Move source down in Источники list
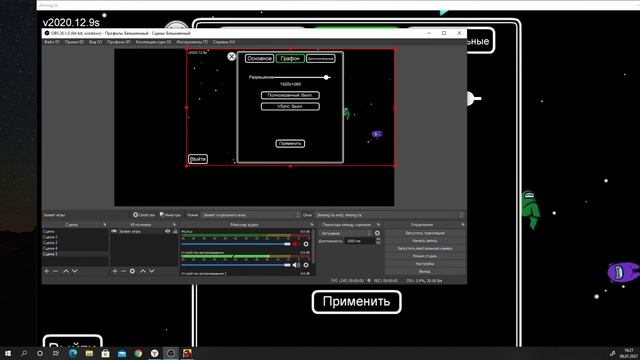 point(152,271)
